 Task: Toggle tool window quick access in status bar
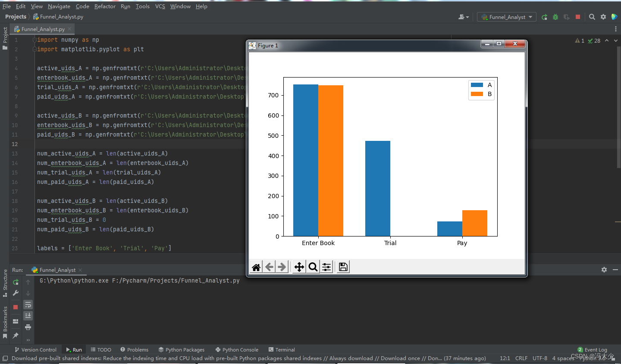pyautogui.click(x=5, y=358)
